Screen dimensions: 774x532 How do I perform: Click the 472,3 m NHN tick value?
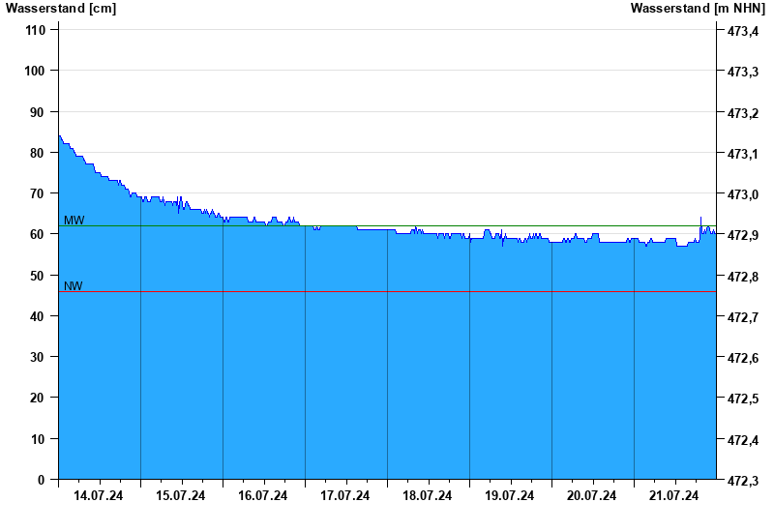click(743, 481)
